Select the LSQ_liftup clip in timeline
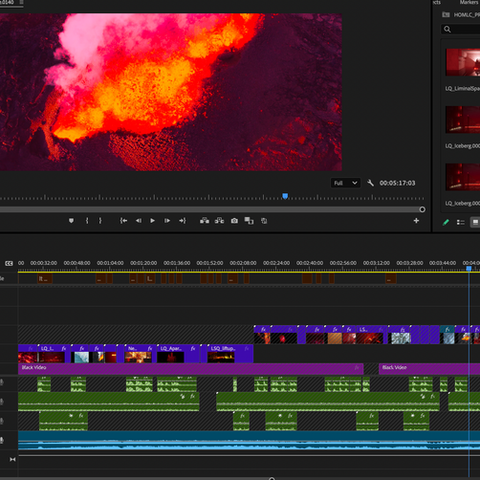 point(230,353)
